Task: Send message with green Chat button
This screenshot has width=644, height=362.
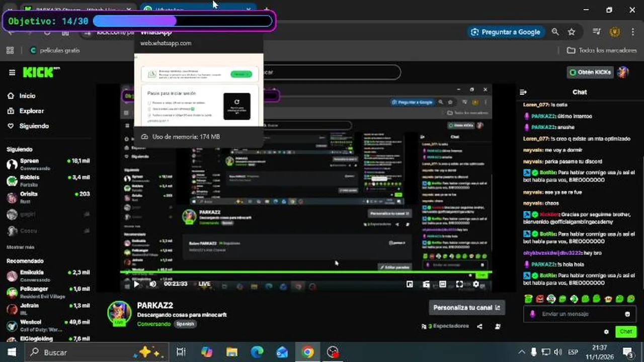Action: 626,332
